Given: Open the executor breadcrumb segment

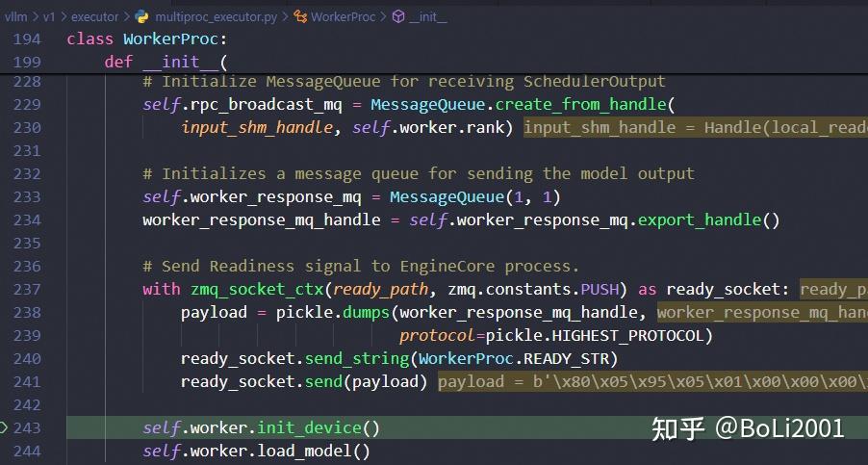Looking at the screenshot, I should point(94,17).
